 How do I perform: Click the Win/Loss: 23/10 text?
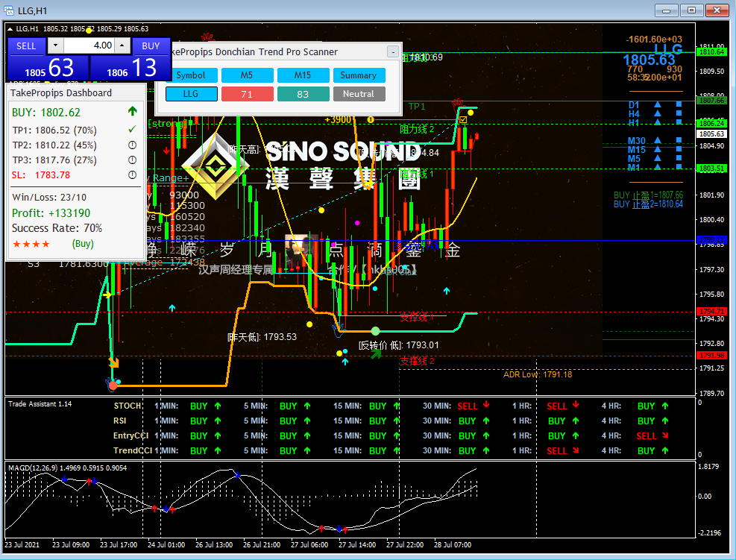(x=49, y=197)
